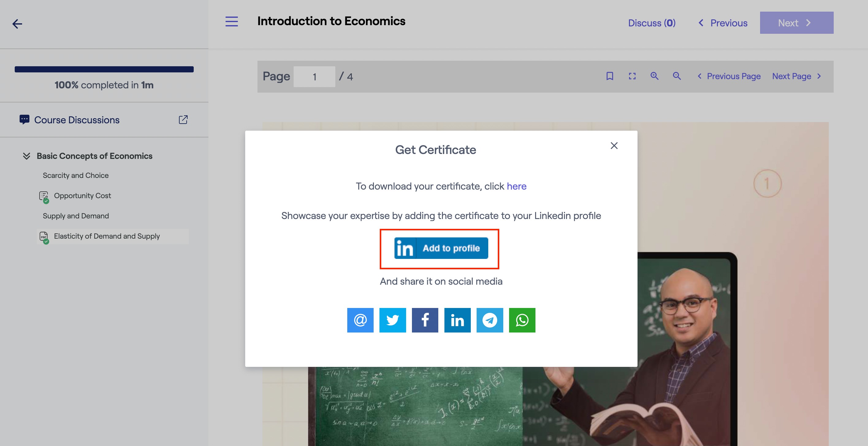Viewport: 868px width, 446px height.
Task: Click the course progress bar
Action: [104, 69]
